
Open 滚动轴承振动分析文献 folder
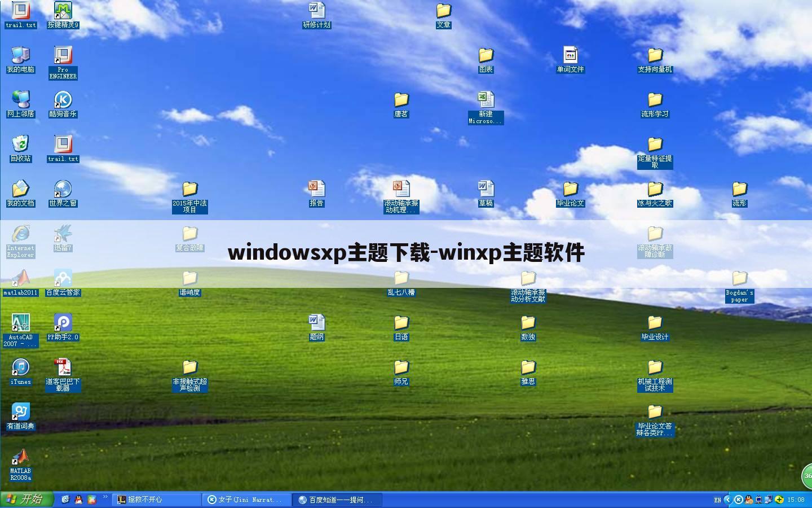(528, 286)
